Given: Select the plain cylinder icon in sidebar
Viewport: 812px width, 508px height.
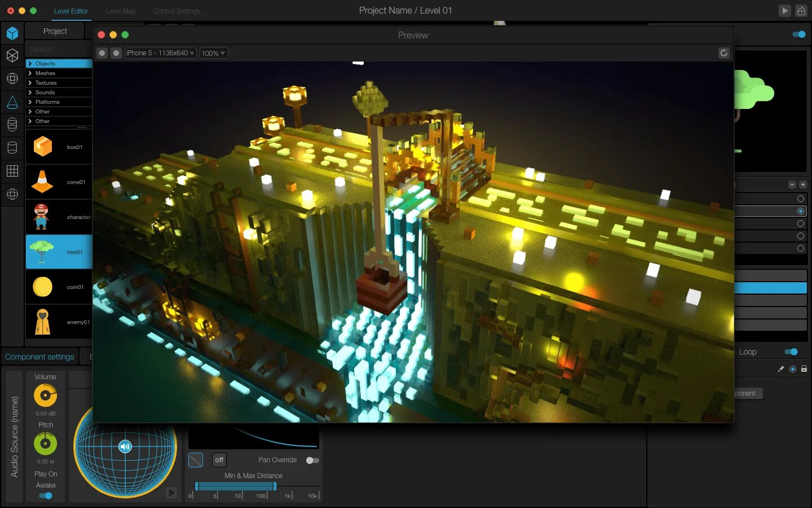Looking at the screenshot, I should pyautogui.click(x=12, y=148).
